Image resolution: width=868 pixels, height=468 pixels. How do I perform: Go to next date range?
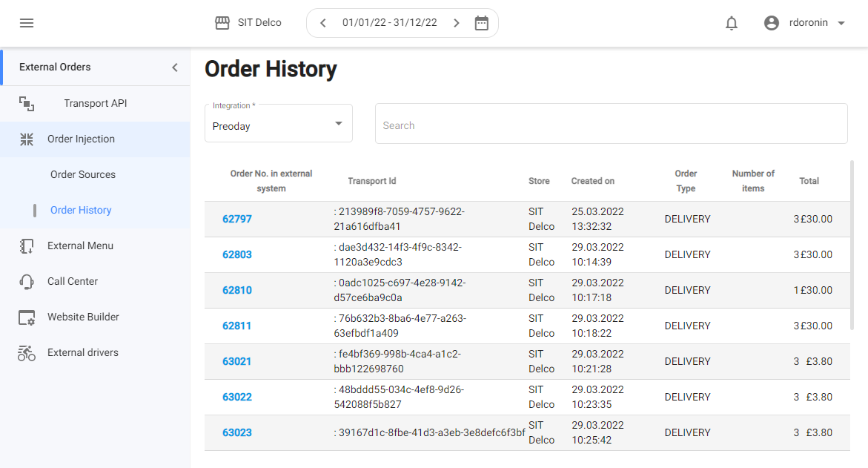(457, 23)
